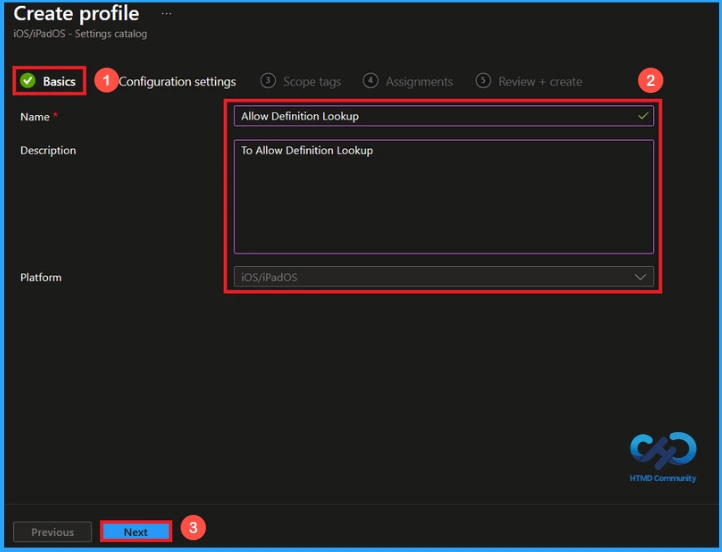Viewport: 722px width, 552px height.
Task: Click the iOS/iPadOS - Settings catalog subtitle
Action: pos(80,34)
